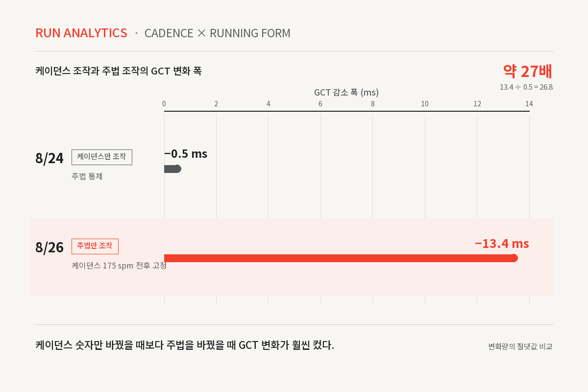
Task: Click the −13.4 ms value label
Action: (x=502, y=244)
